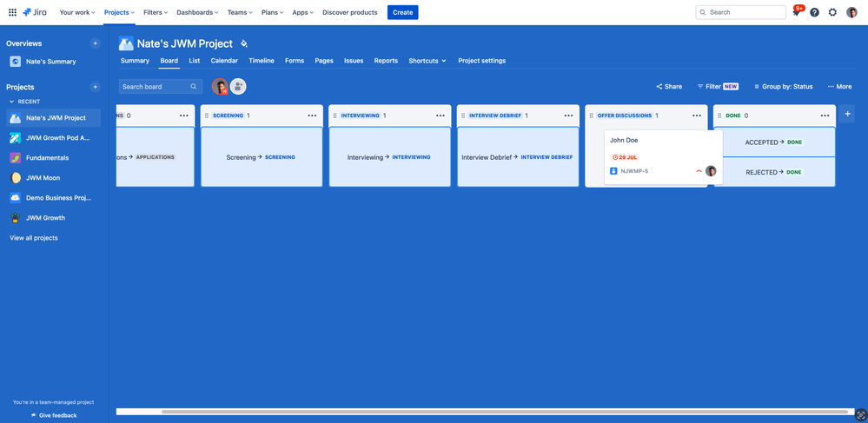Click Discover products link

pyautogui.click(x=350, y=12)
